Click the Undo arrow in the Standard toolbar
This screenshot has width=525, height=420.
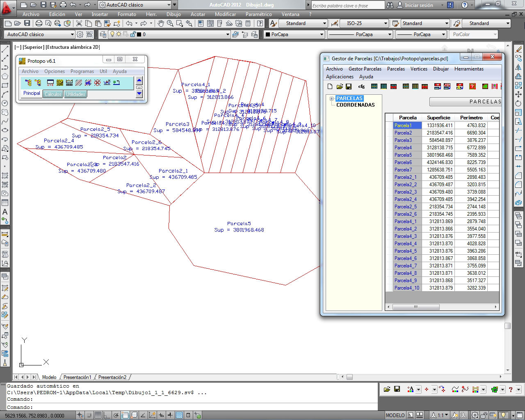129,23
